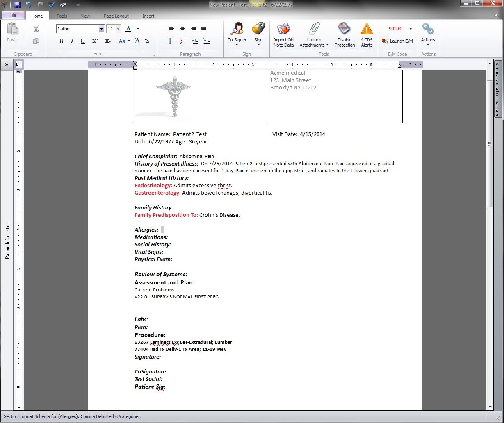Open the Insert ribbon tab
This screenshot has width=504, height=423.
pos(148,16)
